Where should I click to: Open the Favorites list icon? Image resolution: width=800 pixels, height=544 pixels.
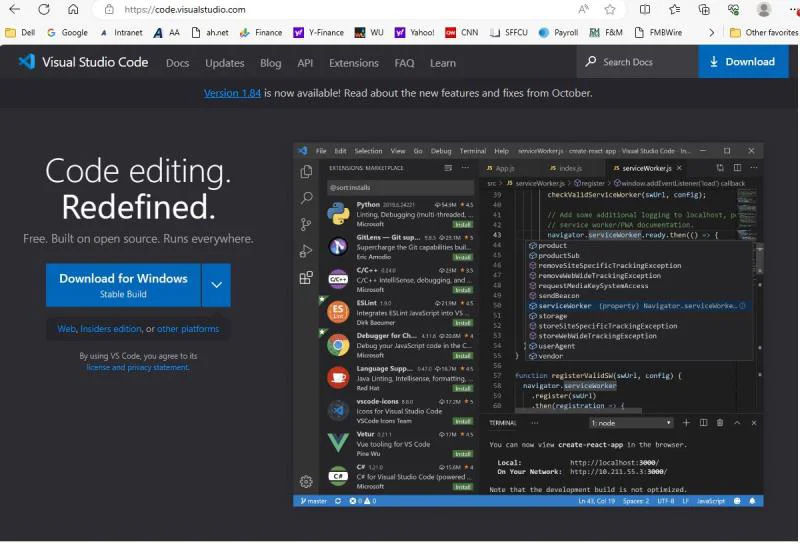click(674, 9)
